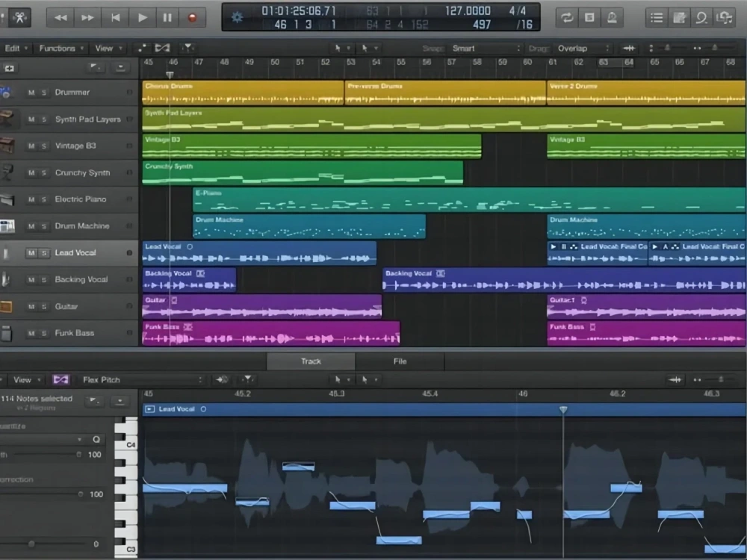Open the Drag Overlap dropdown
The width and height of the screenshot is (747, 560).
(x=583, y=48)
